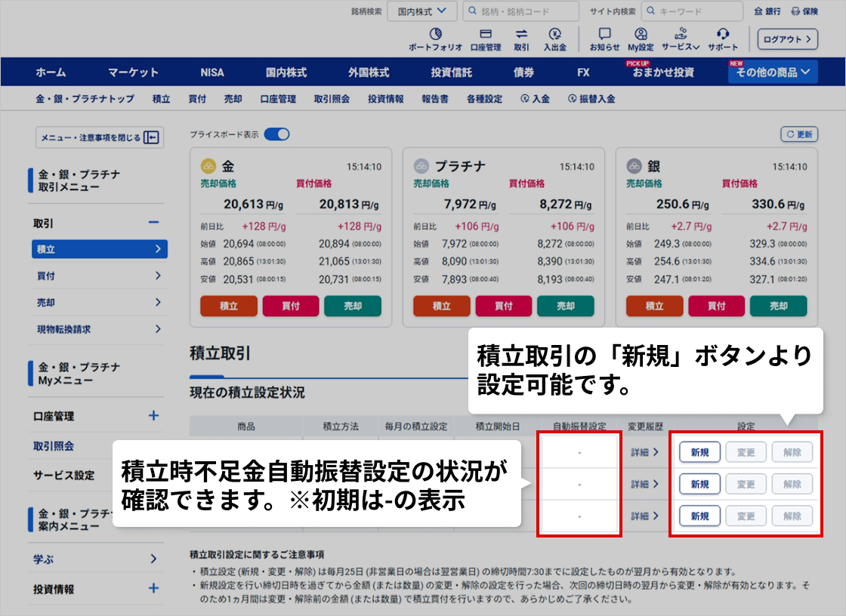Click the 銘柄・銘柄コード search field
Image resolution: width=846 pixels, height=616 pixels.
point(520,11)
